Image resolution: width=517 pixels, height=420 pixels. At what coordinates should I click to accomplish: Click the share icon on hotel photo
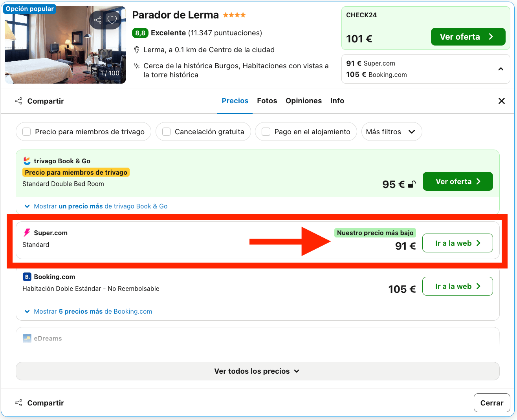pos(98,20)
